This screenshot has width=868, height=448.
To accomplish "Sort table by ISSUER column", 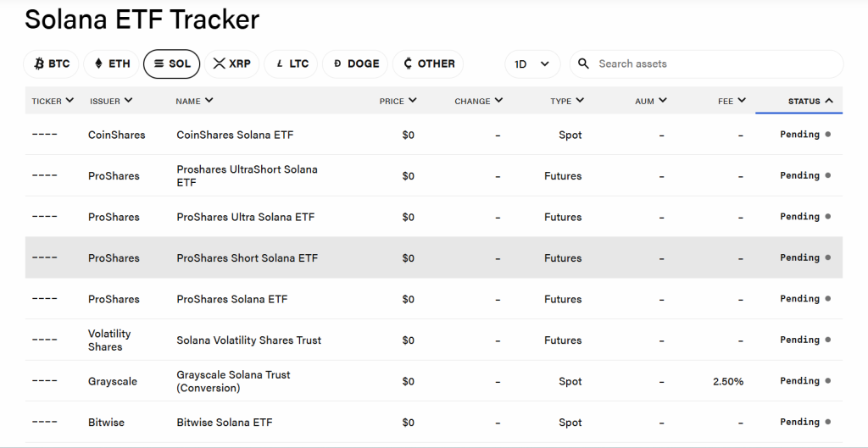I will pos(111,101).
